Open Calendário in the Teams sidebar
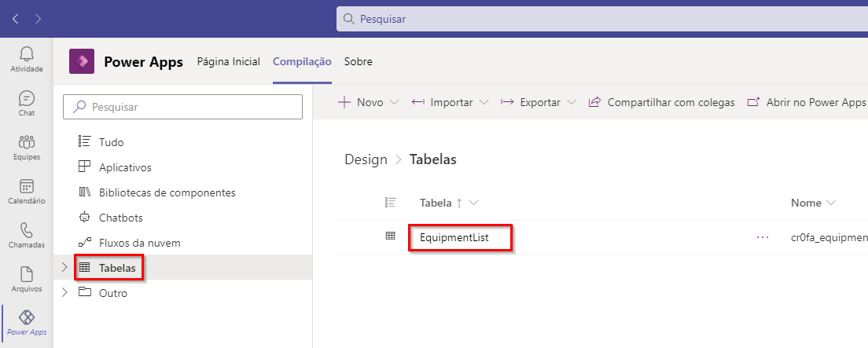This screenshot has height=348, width=868. (x=27, y=192)
